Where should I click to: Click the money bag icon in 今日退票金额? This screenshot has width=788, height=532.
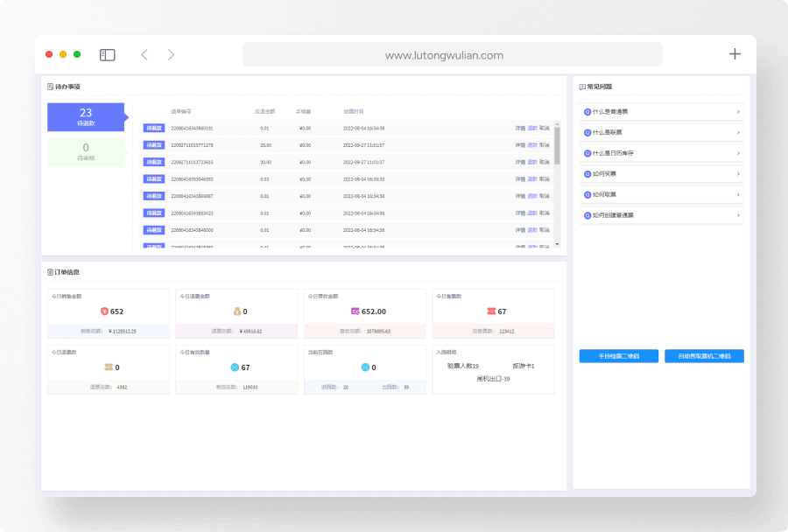(x=236, y=311)
